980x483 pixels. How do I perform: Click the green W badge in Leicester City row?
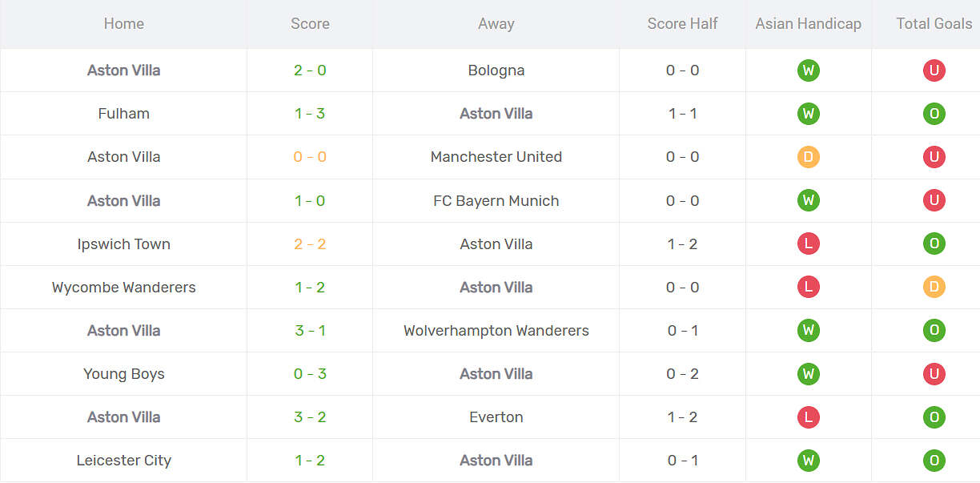coord(808,461)
